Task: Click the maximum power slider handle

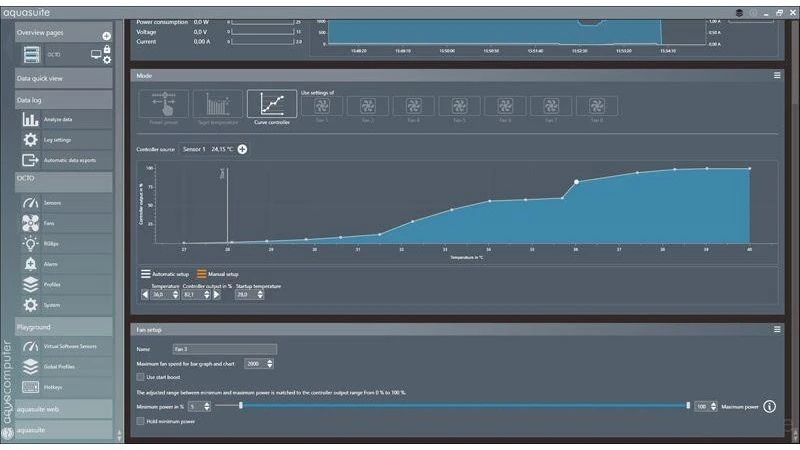Action: coord(688,406)
